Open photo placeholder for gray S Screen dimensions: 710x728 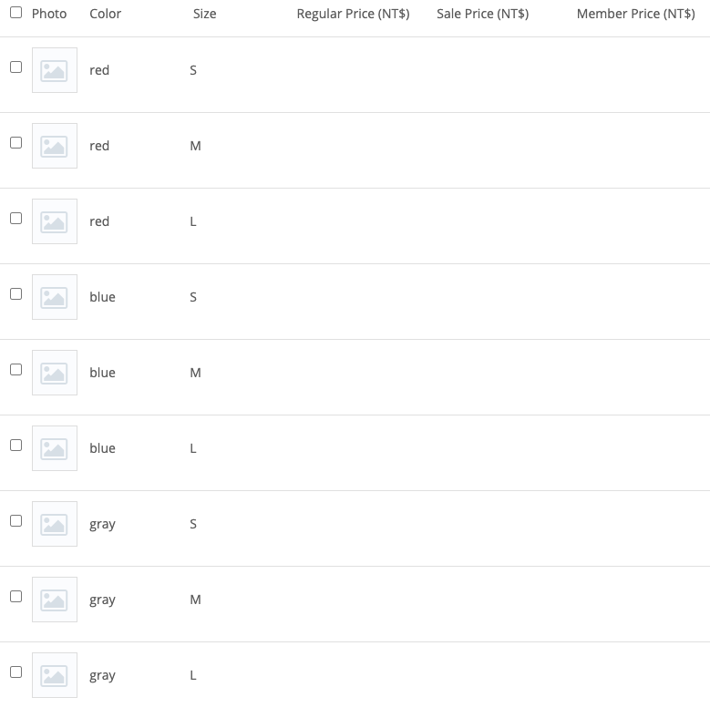[55, 524]
